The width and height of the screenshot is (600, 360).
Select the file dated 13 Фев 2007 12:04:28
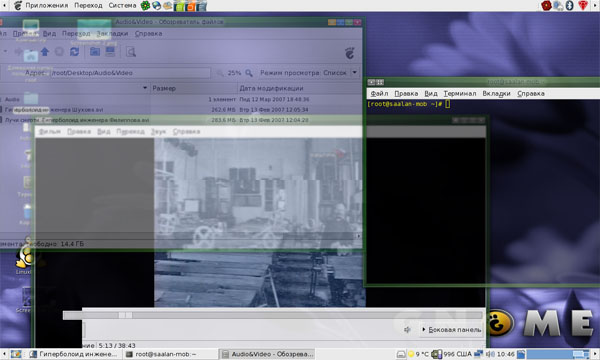point(181,120)
